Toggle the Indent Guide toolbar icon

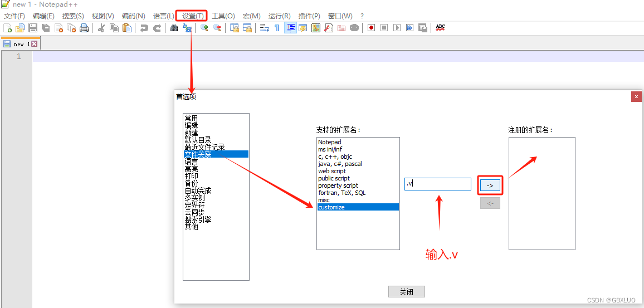[x=291, y=28]
